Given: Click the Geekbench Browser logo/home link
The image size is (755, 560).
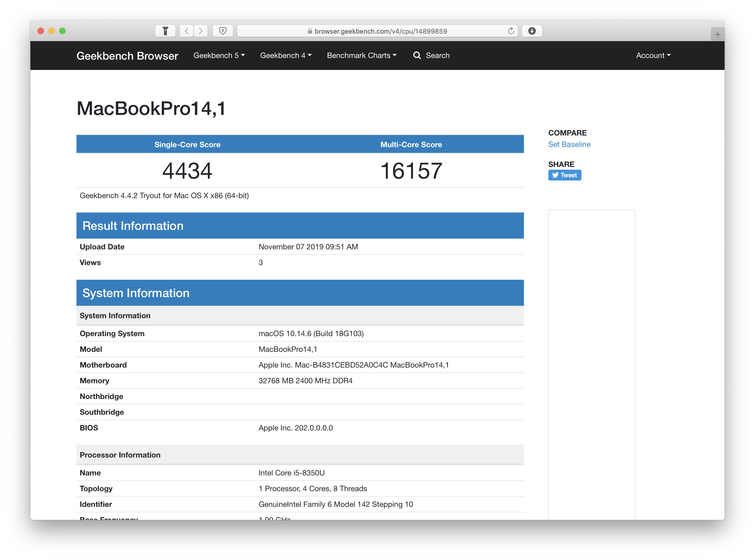Looking at the screenshot, I should coord(127,55).
